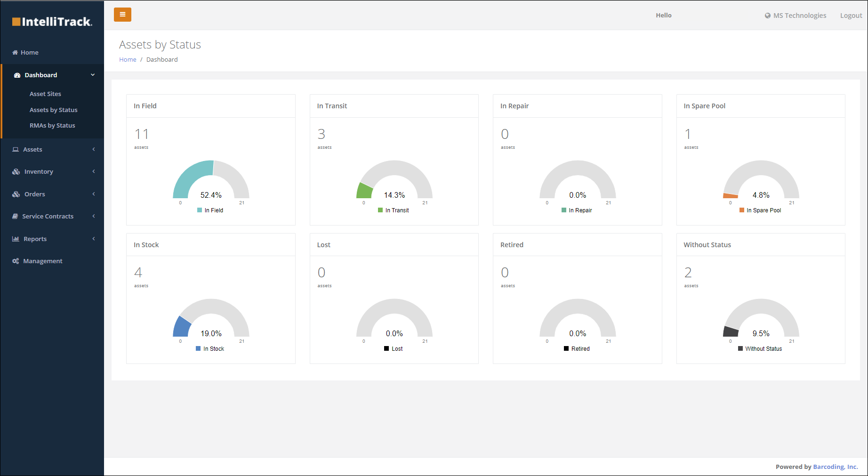Click the In Stock card title
Image resolution: width=868 pixels, height=476 pixels.
pyautogui.click(x=146, y=245)
